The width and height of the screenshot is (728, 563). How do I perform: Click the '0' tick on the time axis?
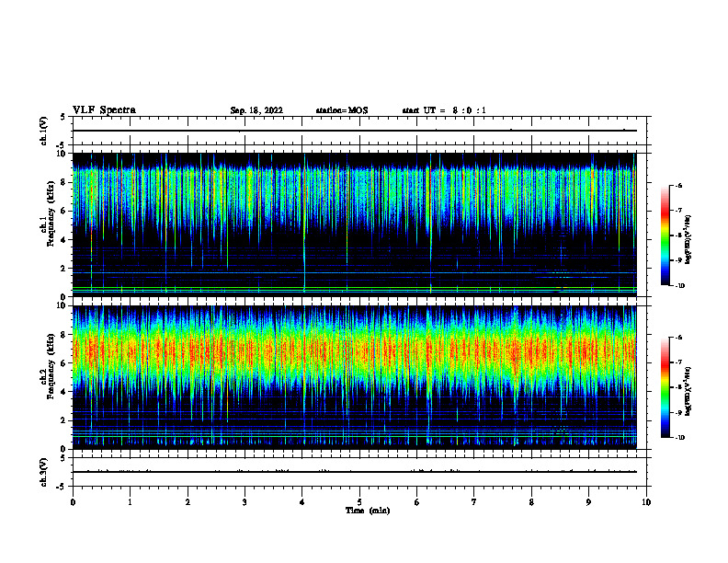73,502
